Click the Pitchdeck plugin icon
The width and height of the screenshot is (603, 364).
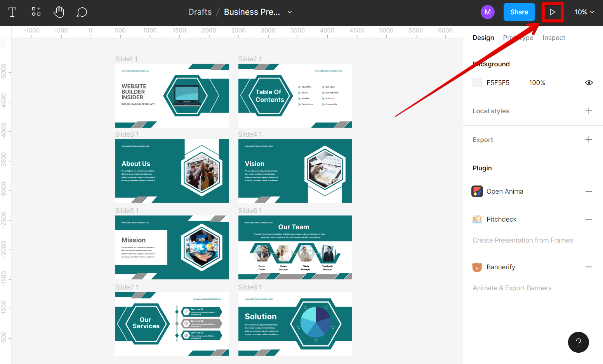click(x=477, y=219)
